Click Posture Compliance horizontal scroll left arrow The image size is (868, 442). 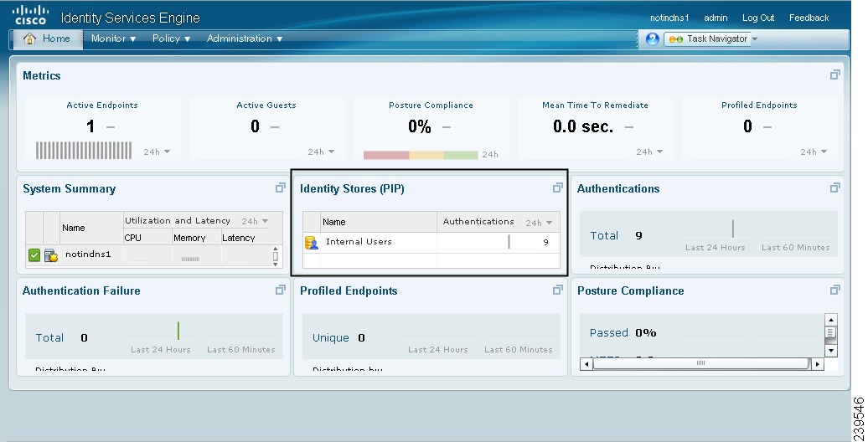pos(586,364)
